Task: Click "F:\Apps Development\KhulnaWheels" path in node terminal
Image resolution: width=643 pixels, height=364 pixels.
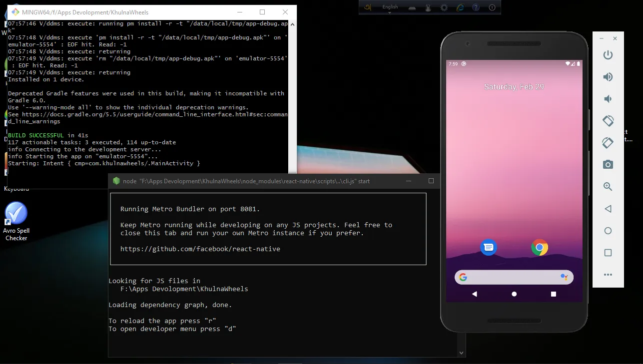Action: 184,289
